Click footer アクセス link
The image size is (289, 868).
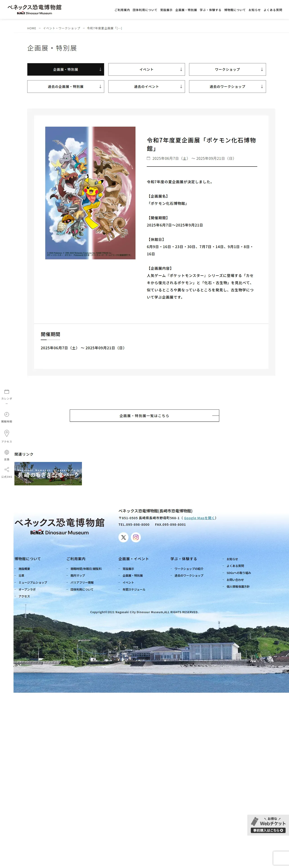tap(24, 596)
